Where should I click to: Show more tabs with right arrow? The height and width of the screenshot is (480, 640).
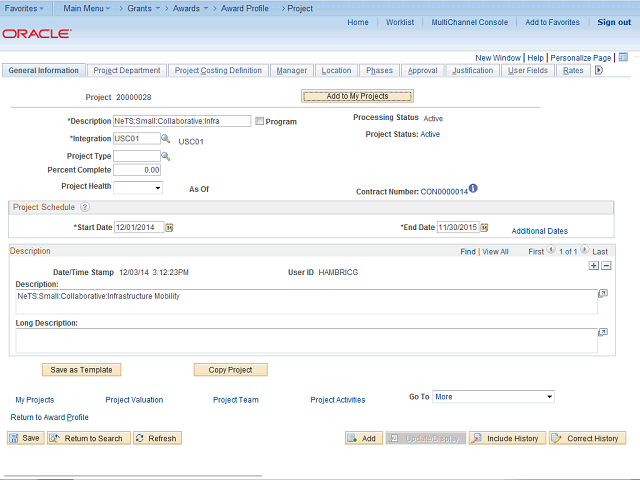pos(599,71)
